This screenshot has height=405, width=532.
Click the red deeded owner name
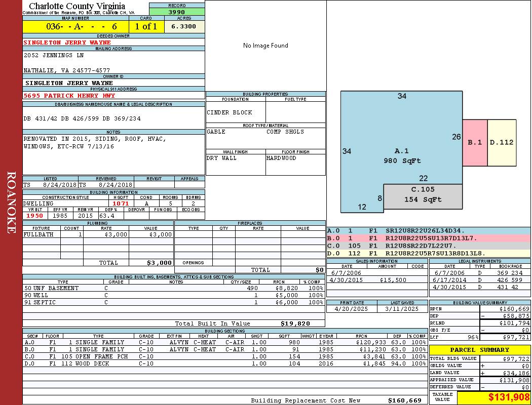point(67,43)
